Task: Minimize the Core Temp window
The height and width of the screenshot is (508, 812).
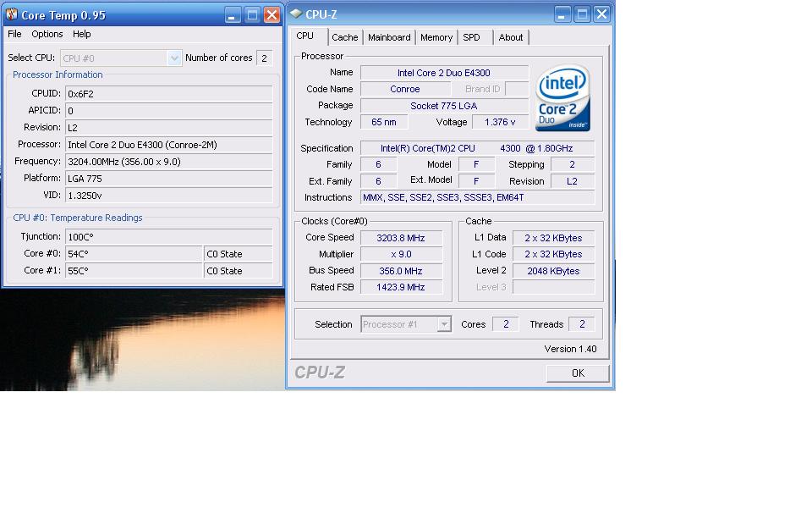Action: [233, 15]
